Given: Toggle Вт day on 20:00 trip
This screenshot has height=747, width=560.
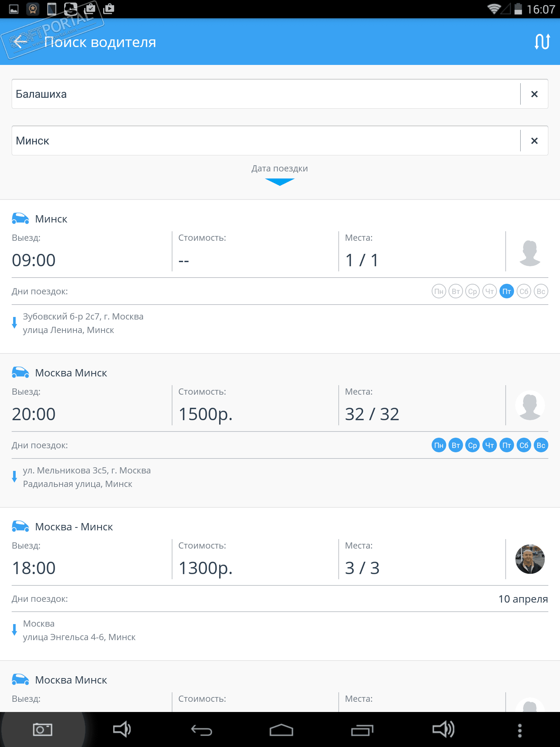Looking at the screenshot, I should tap(456, 445).
